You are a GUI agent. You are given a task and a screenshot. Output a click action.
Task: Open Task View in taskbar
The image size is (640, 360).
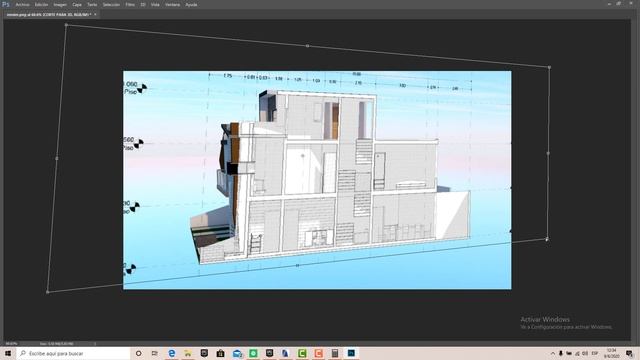[155, 353]
